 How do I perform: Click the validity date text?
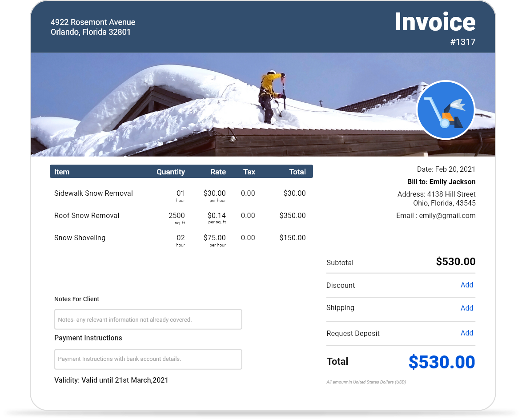(111, 380)
